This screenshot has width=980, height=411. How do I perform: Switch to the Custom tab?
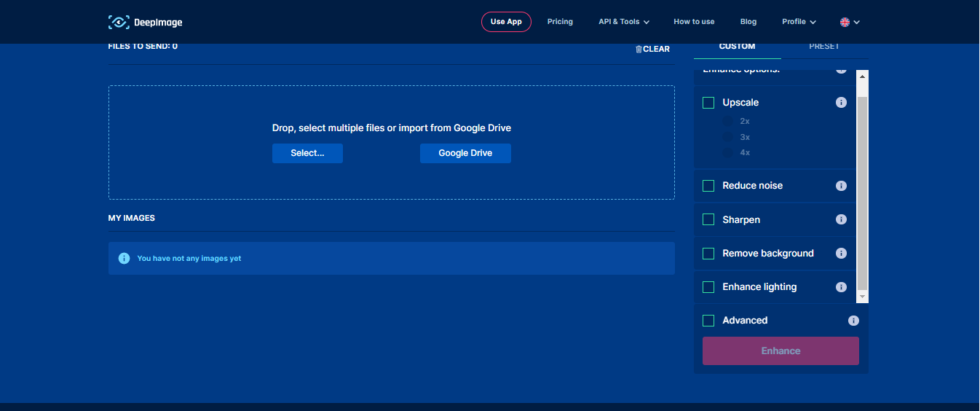click(738, 47)
